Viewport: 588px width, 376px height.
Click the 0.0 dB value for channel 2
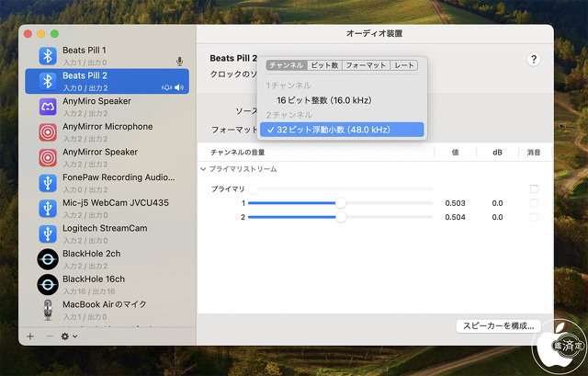pos(497,217)
